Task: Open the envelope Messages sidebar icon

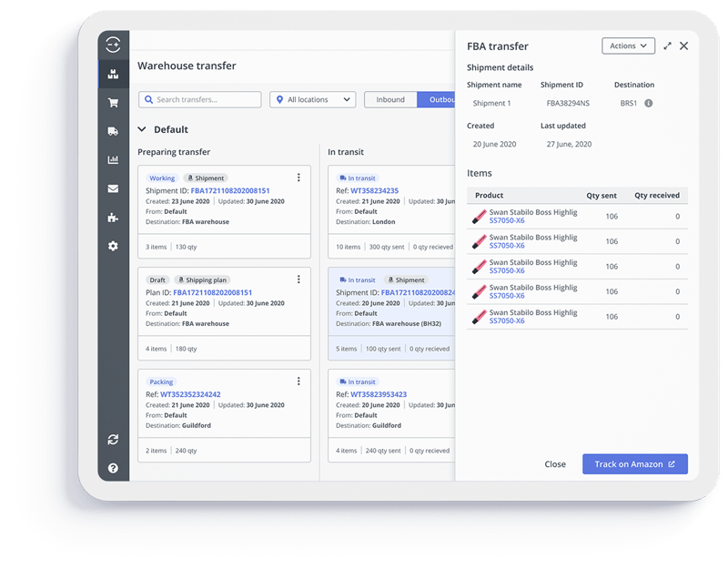Action: [113, 188]
